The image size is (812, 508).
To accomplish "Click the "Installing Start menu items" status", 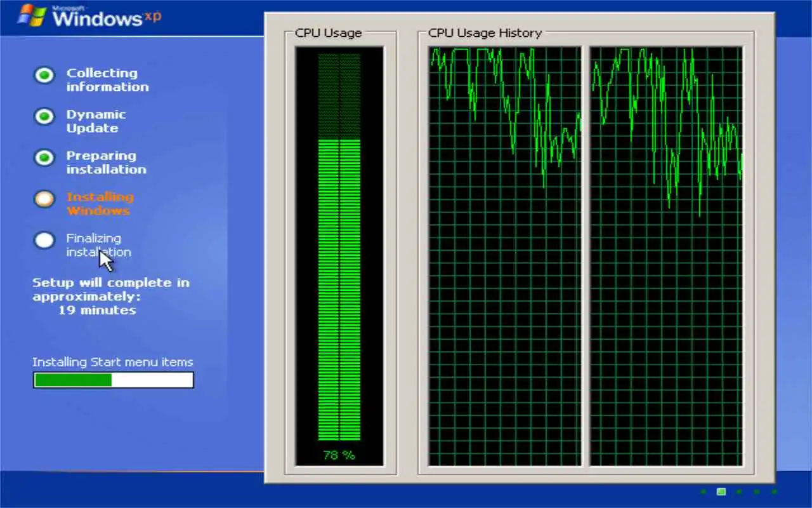I will pyautogui.click(x=113, y=362).
